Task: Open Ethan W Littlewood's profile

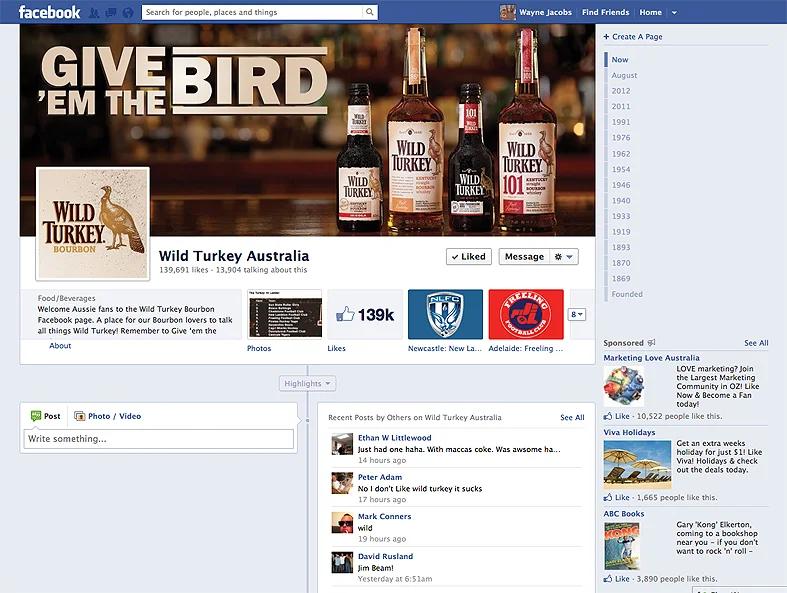Action: 395,438
